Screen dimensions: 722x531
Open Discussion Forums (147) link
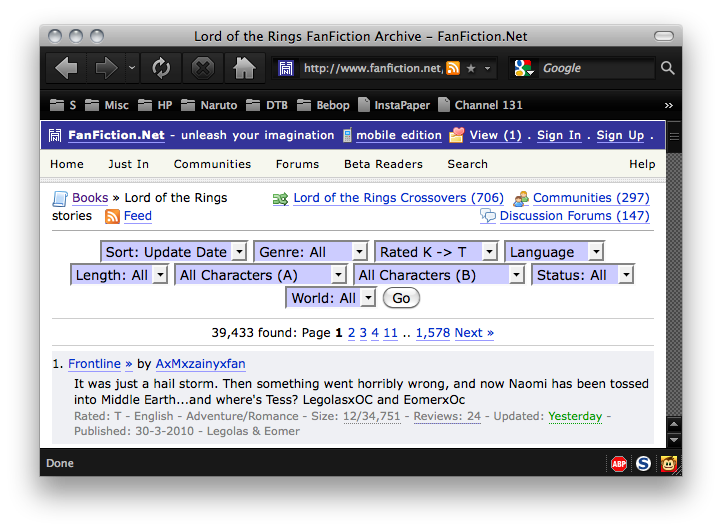coord(574,216)
